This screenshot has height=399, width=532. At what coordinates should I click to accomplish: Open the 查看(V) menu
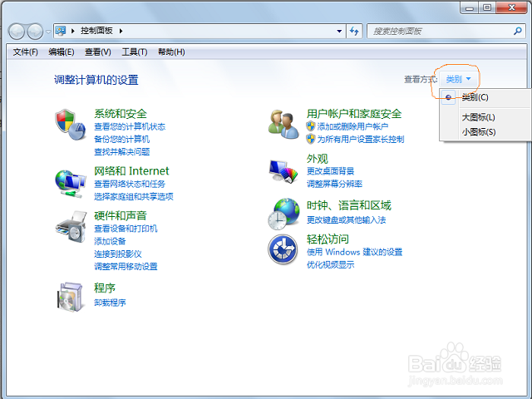(98, 52)
